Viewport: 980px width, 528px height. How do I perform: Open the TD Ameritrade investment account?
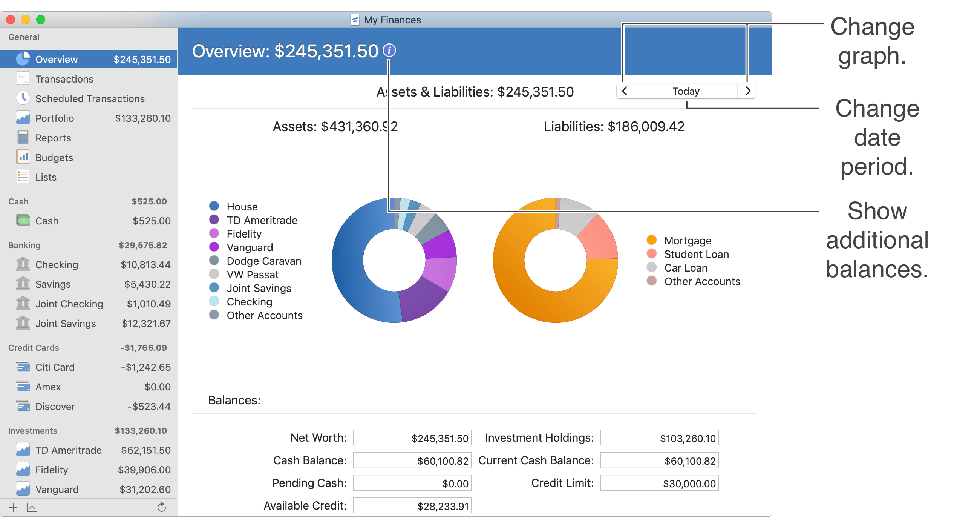[69, 450]
